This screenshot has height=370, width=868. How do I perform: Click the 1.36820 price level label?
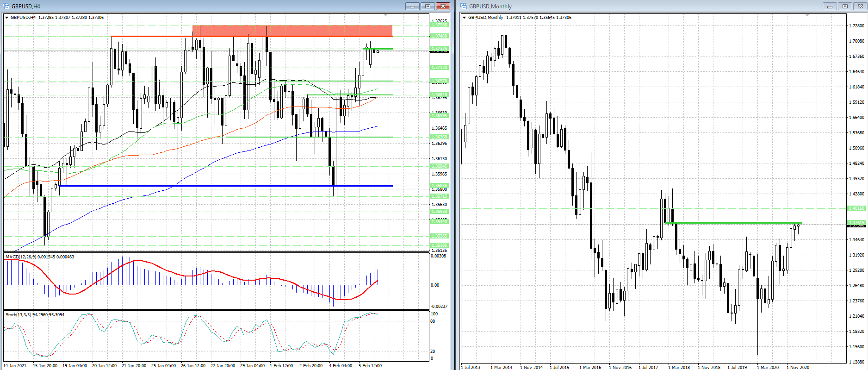coord(439,94)
